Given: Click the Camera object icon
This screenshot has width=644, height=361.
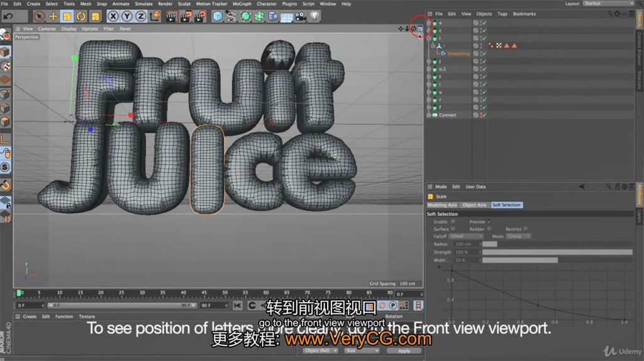Looking at the screenshot, I should tap(301, 16).
